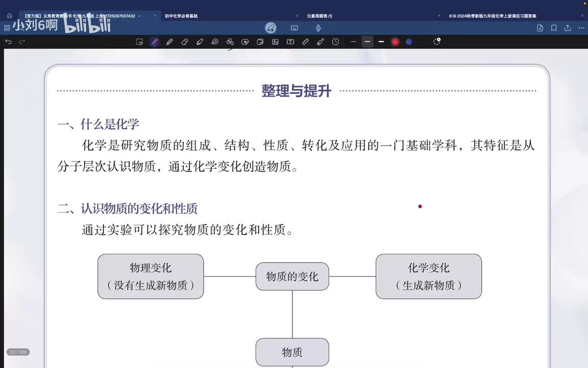588x368 pixels.
Task: Switch to the 初中化学必背基础 tab
Action: click(181, 16)
